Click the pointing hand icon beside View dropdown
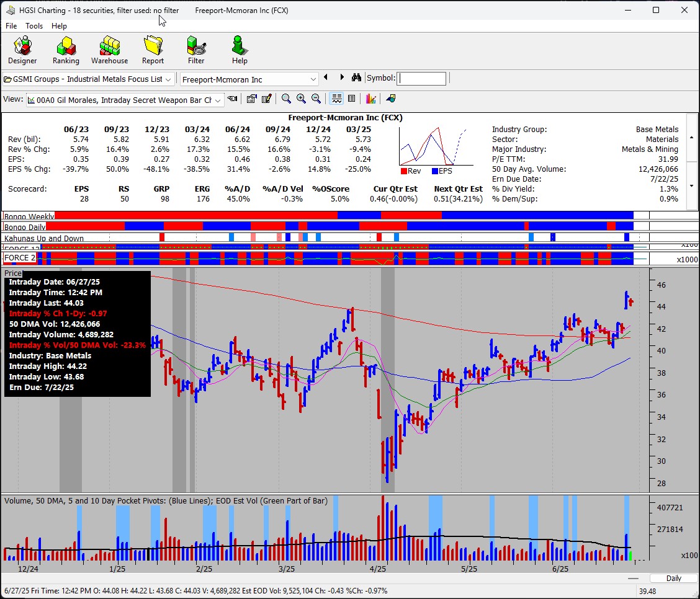Screen dimensions: 700x599 coord(232,99)
